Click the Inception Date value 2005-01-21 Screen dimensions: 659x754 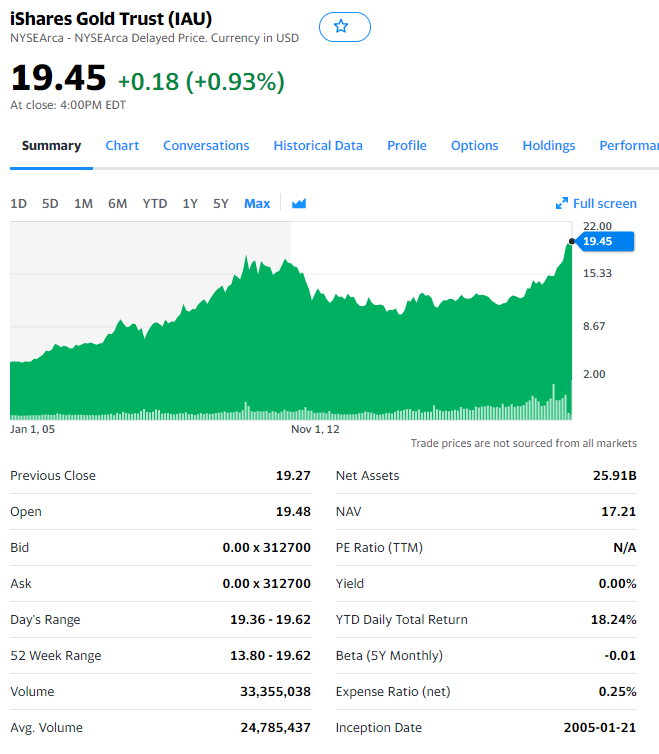pos(600,728)
